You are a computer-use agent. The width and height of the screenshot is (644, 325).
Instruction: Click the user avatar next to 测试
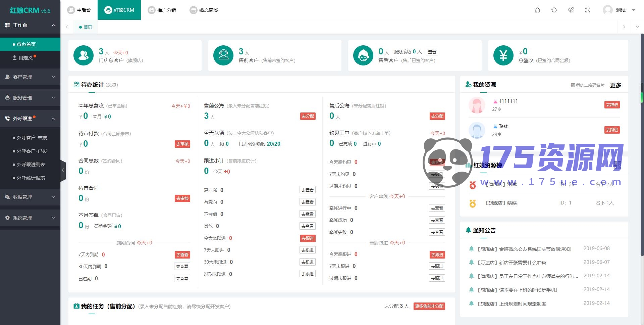(607, 10)
